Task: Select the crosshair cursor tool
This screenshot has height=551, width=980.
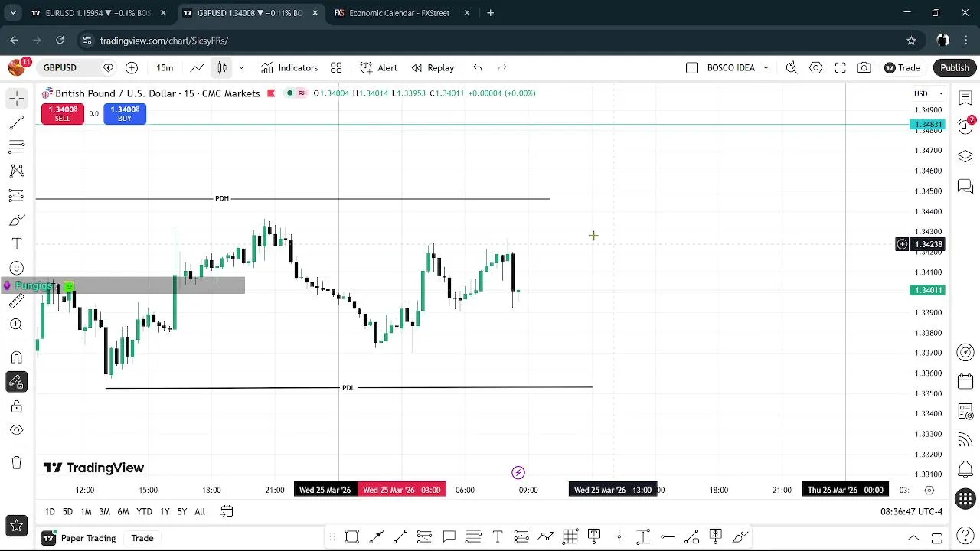Action: tap(17, 98)
